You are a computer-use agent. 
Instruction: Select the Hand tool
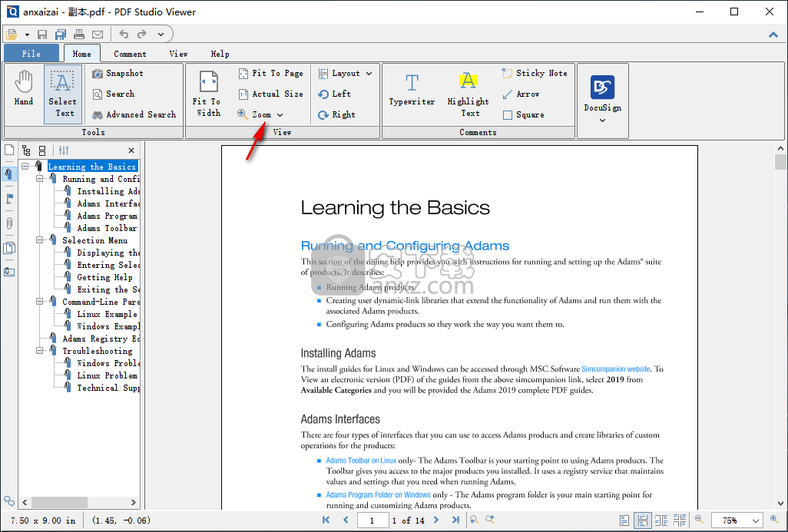24,89
